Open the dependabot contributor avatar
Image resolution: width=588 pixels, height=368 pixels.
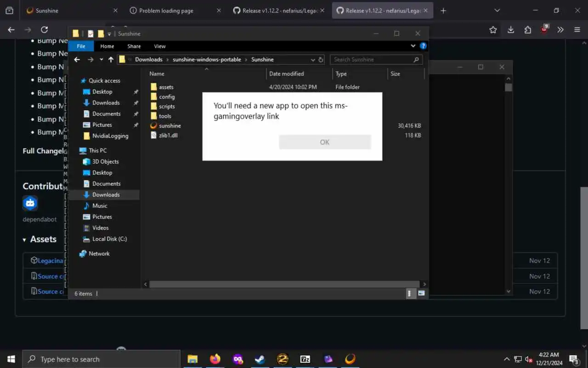30,203
